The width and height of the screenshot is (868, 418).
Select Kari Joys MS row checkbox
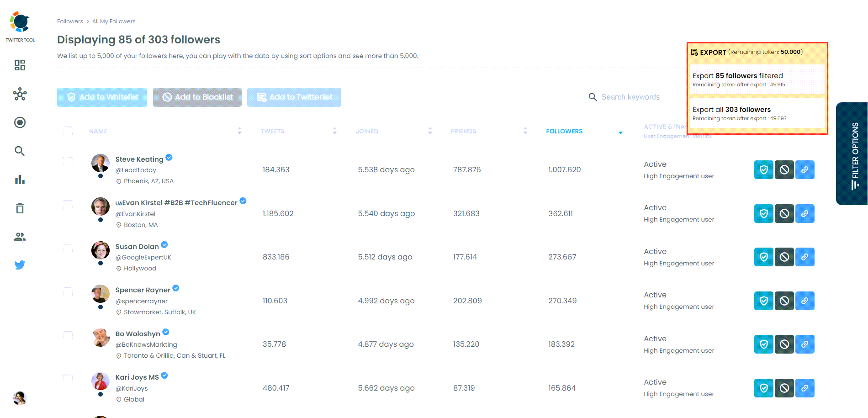pyautogui.click(x=68, y=379)
